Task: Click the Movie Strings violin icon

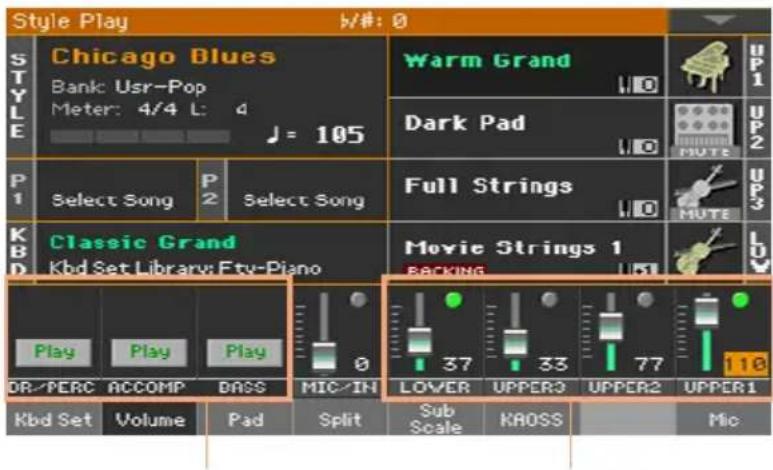Action: coord(704,251)
